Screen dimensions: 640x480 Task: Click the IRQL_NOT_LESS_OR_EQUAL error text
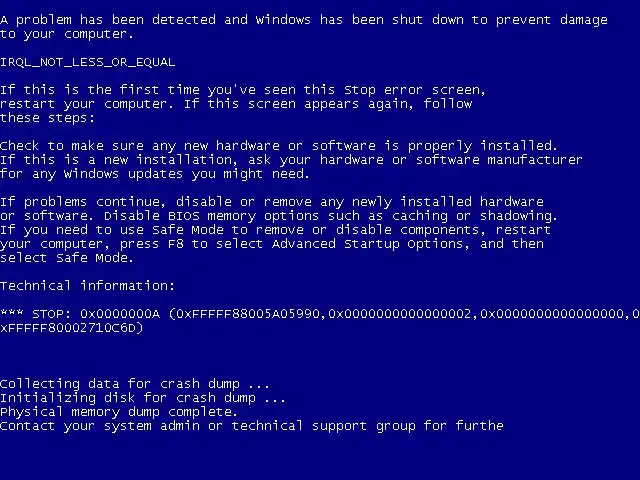(87, 62)
